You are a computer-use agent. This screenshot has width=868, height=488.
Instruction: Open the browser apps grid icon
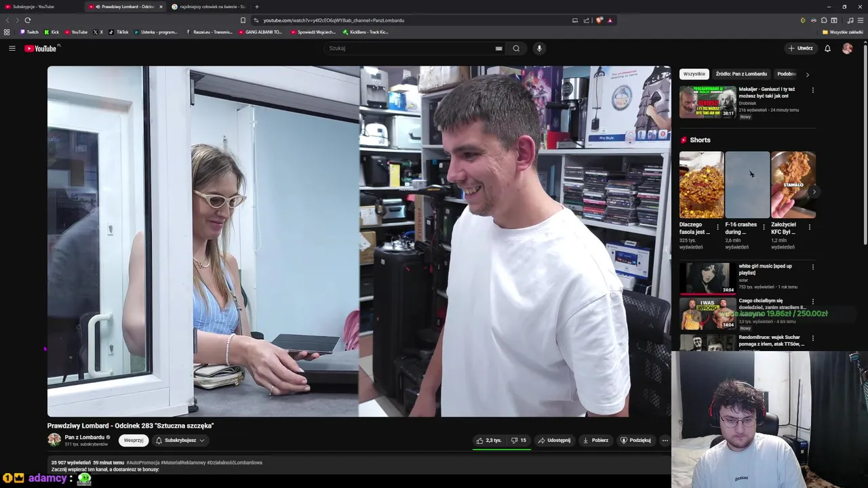[7, 32]
